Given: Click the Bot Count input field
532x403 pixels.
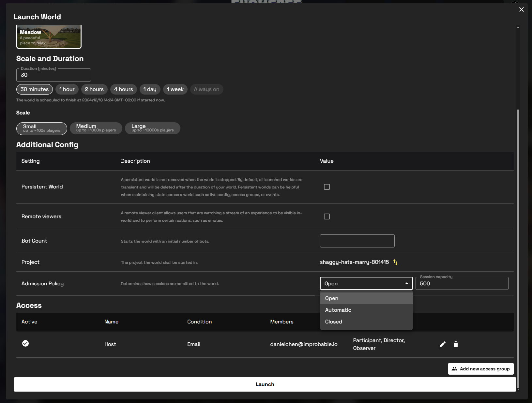Looking at the screenshot, I should click(357, 241).
